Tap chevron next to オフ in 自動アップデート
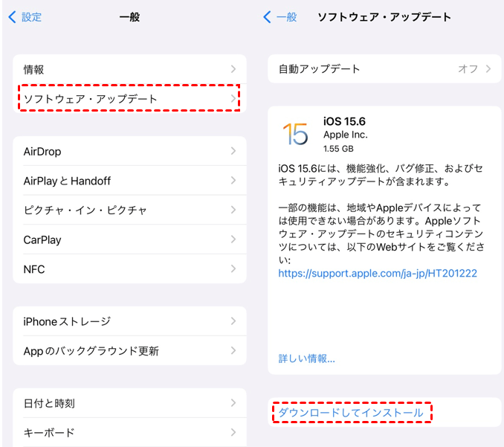504x447 pixels. pyautogui.click(x=488, y=69)
